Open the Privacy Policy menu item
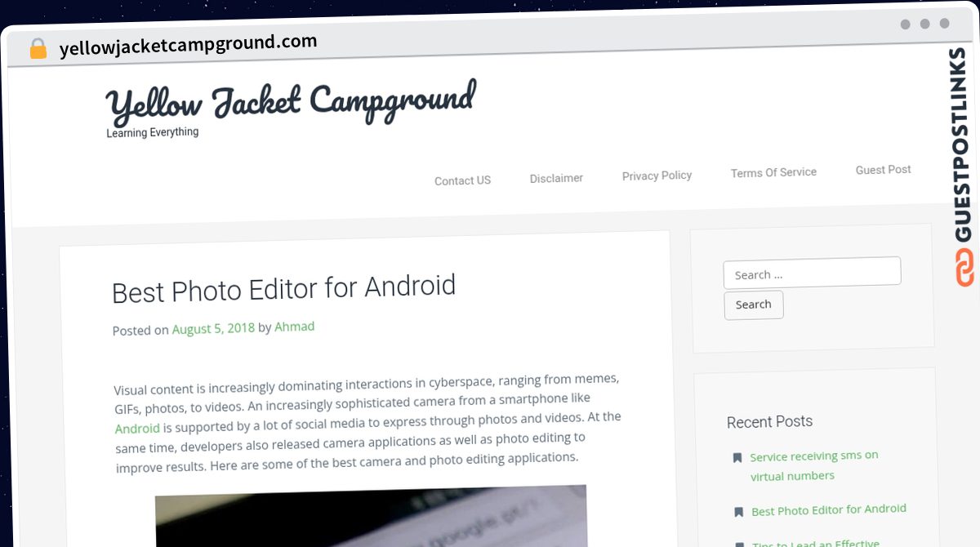980x547 pixels. click(657, 176)
